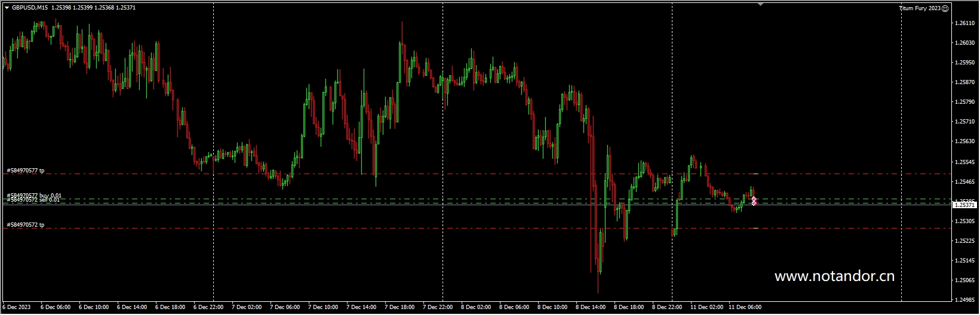The width and height of the screenshot is (980, 315).
Task: Click the gray chart shift triangle marker
Action: tap(760, 4)
